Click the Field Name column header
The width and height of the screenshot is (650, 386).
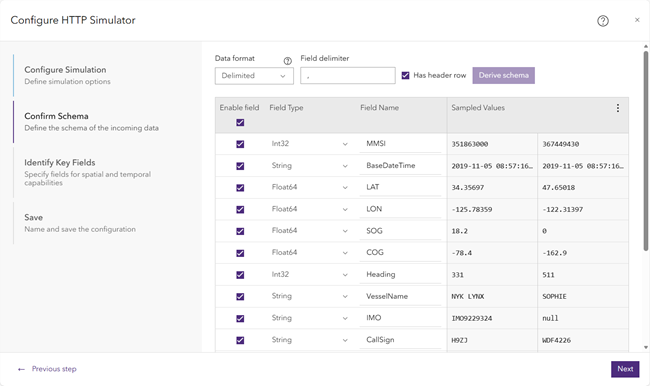[x=379, y=108]
